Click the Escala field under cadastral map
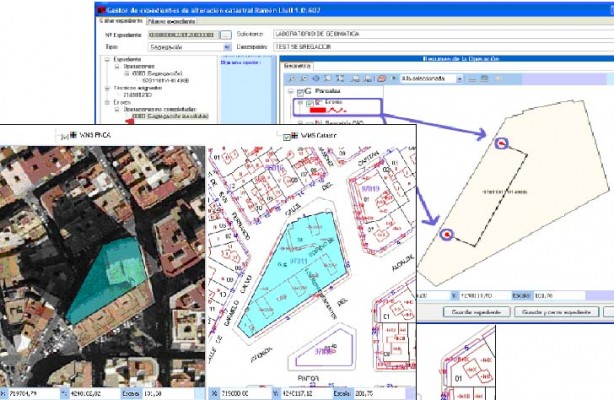Viewport: 614px width, 400px height. click(380, 393)
